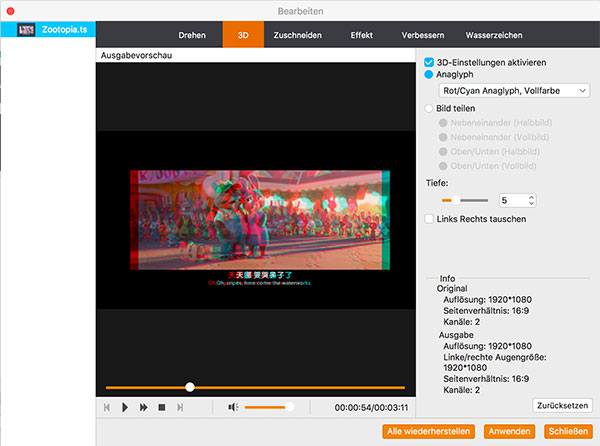Decrease Tiefe value with stepper down arrow

[x=531, y=203]
